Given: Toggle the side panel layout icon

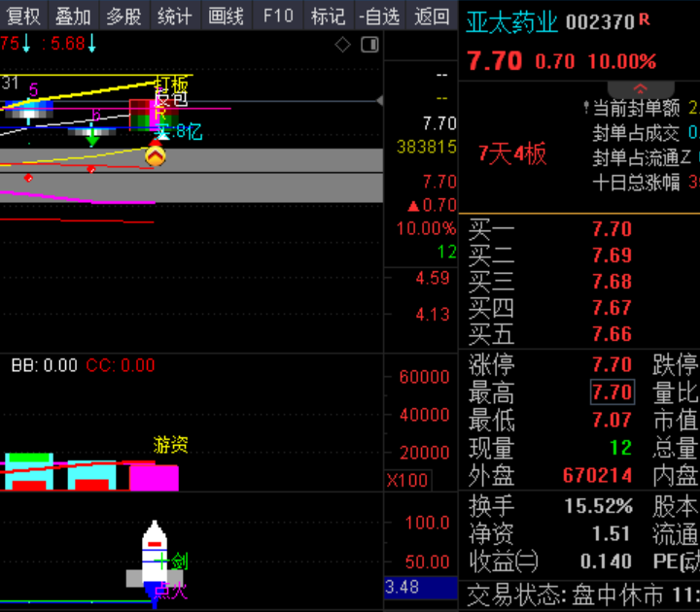Looking at the screenshot, I should click(369, 45).
